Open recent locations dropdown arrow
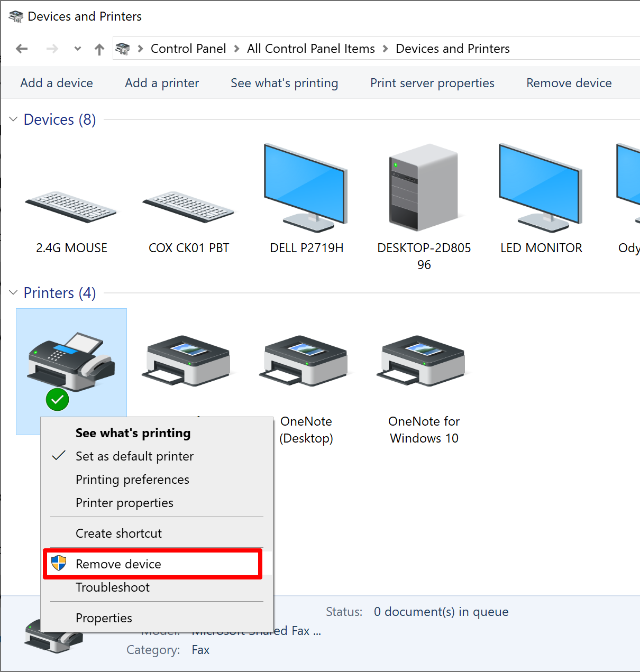 78,49
